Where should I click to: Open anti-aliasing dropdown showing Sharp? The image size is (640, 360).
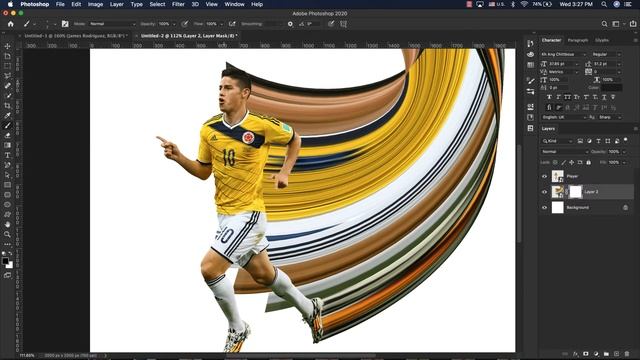click(x=610, y=117)
